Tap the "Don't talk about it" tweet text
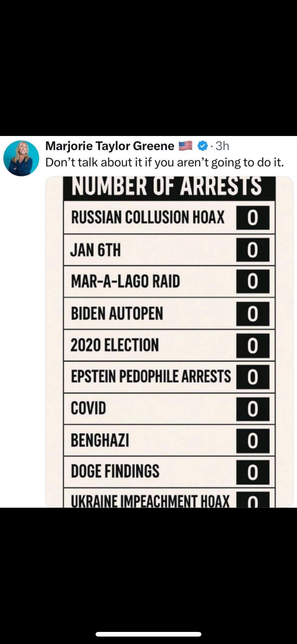Screen dimensions: 297x644 pos(164,162)
